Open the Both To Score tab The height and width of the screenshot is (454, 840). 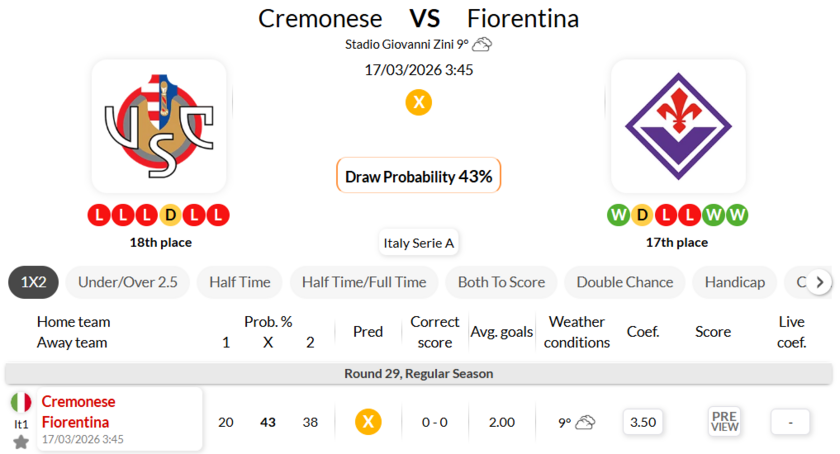pyautogui.click(x=501, y=282)
